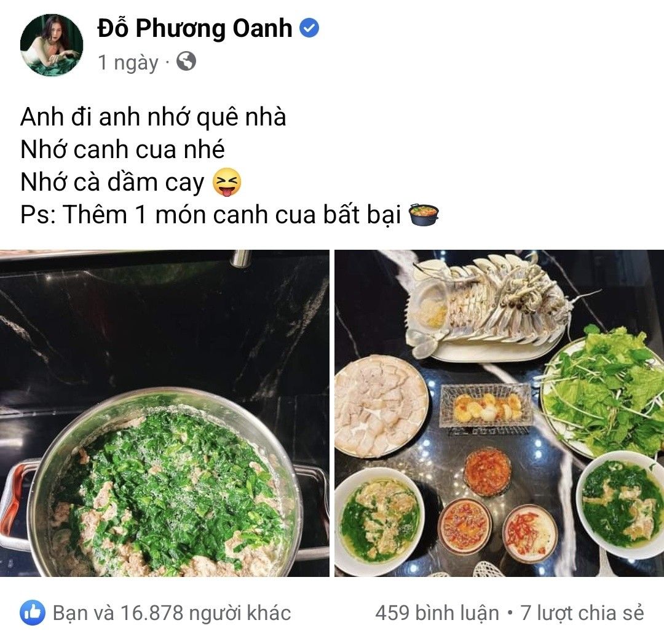Open the 7 lượt chia sẻ shares
664x644 pixels.
[x=582, y=613]
